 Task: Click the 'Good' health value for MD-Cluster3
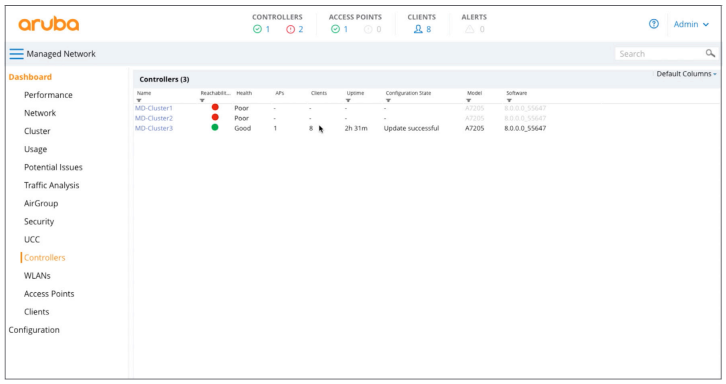(243, 128)
